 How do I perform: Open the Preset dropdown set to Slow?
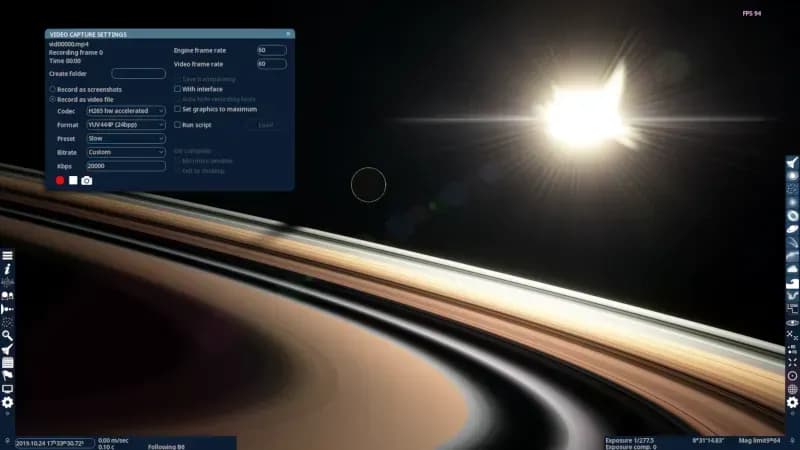coord(126,138)
